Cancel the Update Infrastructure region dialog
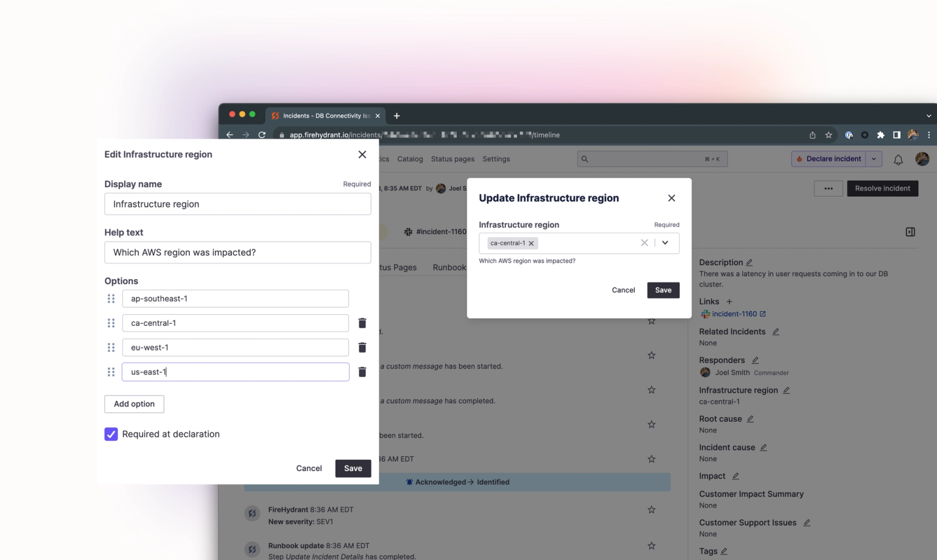937x560 pixels. pyautogui.click(x=623, y=290)
